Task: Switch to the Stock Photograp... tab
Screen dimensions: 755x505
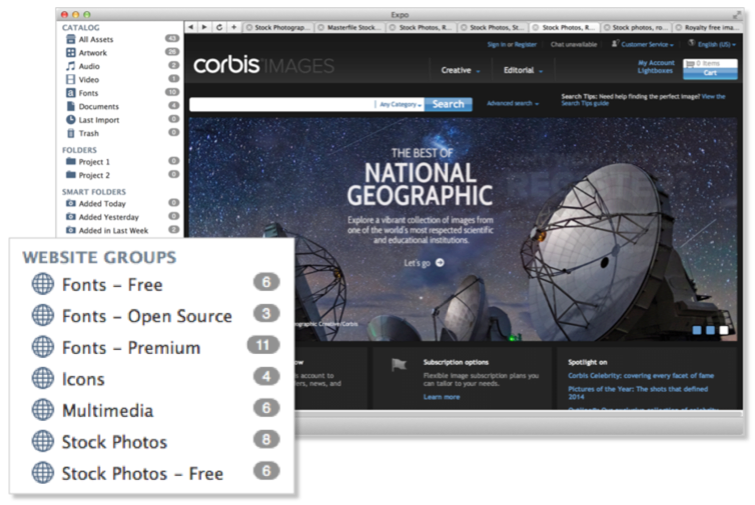Action: click(x=278, y=27)
